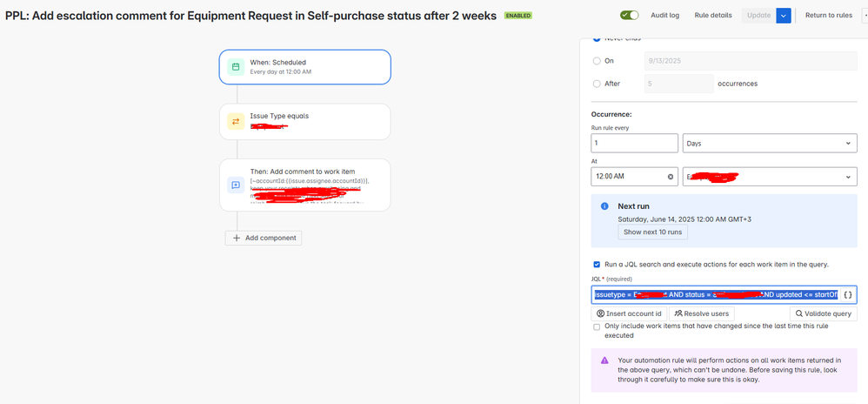The image size is (868, 404).
Task: Open the Audit log tab
Action: [x=665, y=16]
